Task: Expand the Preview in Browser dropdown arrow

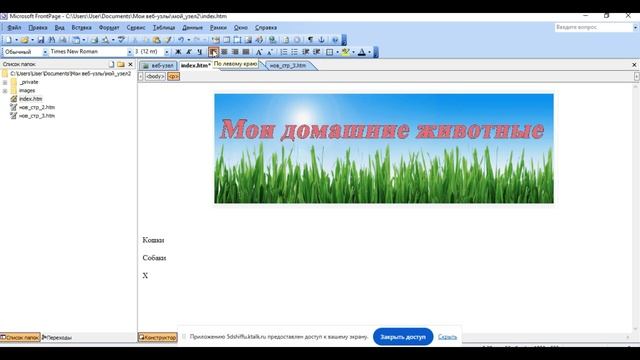Action: click(x=113, y=40)
